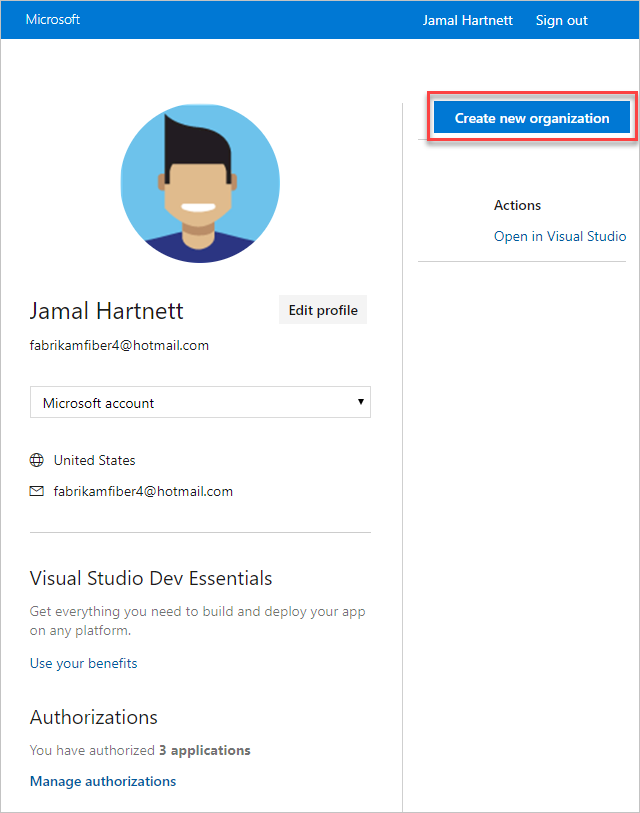The image size is (640, 813).
Task: Click the globe country icon
Action: click(37, 460)
